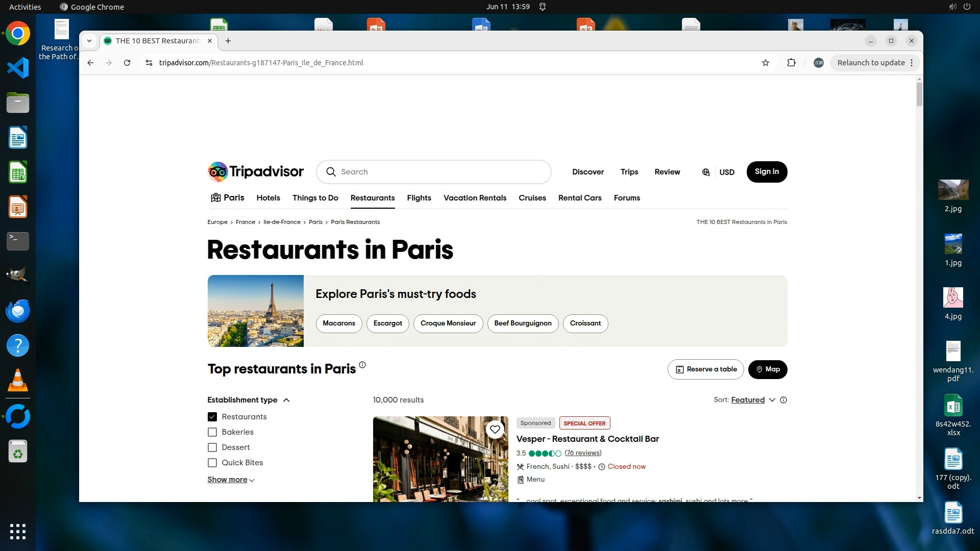Collapse the Establishment type section
The image size is (980, 551).
tap(286, 400)
